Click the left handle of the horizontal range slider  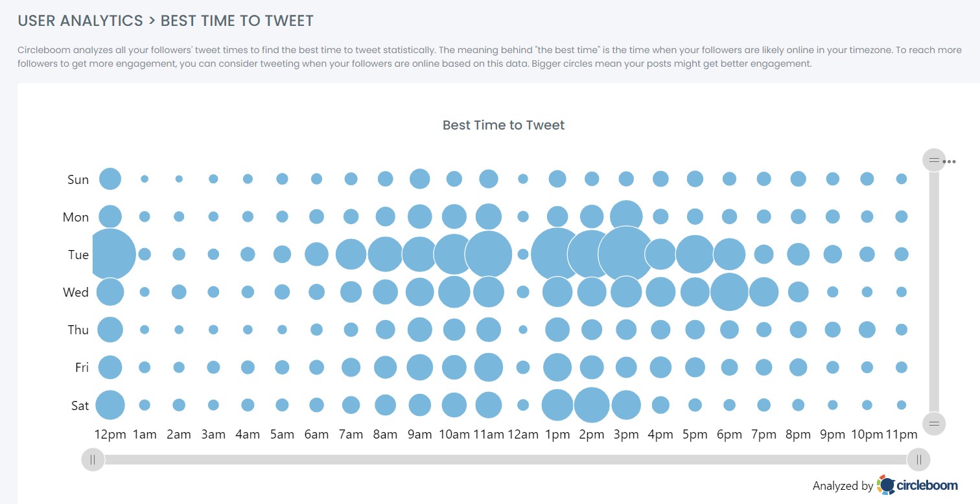click(x=93, y=459)
